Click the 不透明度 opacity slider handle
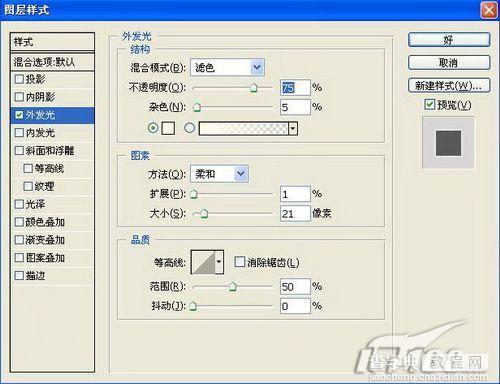The height and width of the screenshot is (384, 500). [254, 88]
